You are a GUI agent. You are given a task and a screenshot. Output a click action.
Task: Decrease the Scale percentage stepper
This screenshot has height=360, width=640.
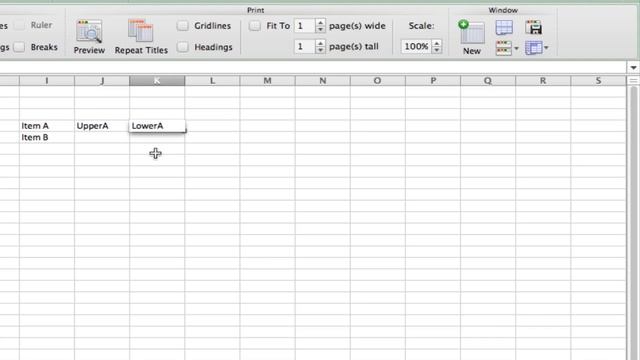(437, 50)
